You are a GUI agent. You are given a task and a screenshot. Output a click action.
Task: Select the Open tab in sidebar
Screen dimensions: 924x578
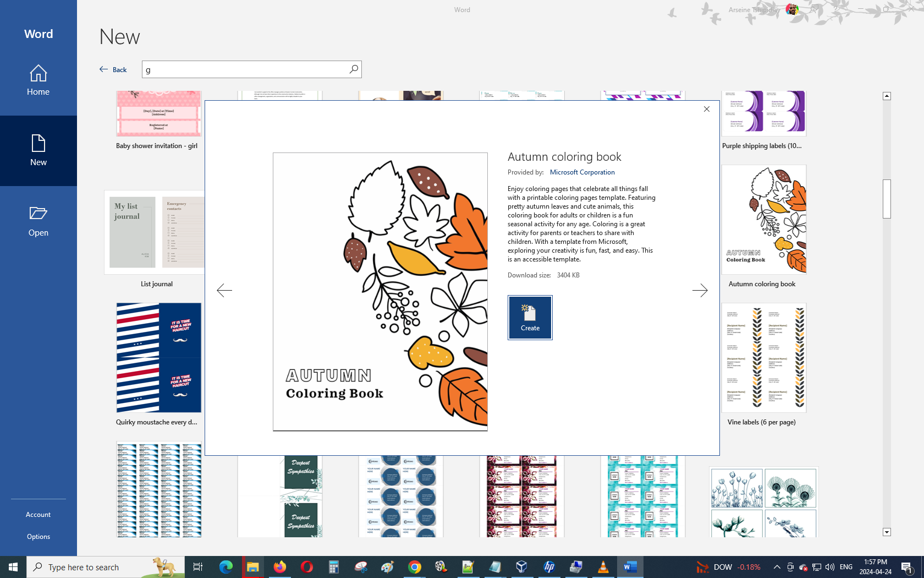(38, 221)
